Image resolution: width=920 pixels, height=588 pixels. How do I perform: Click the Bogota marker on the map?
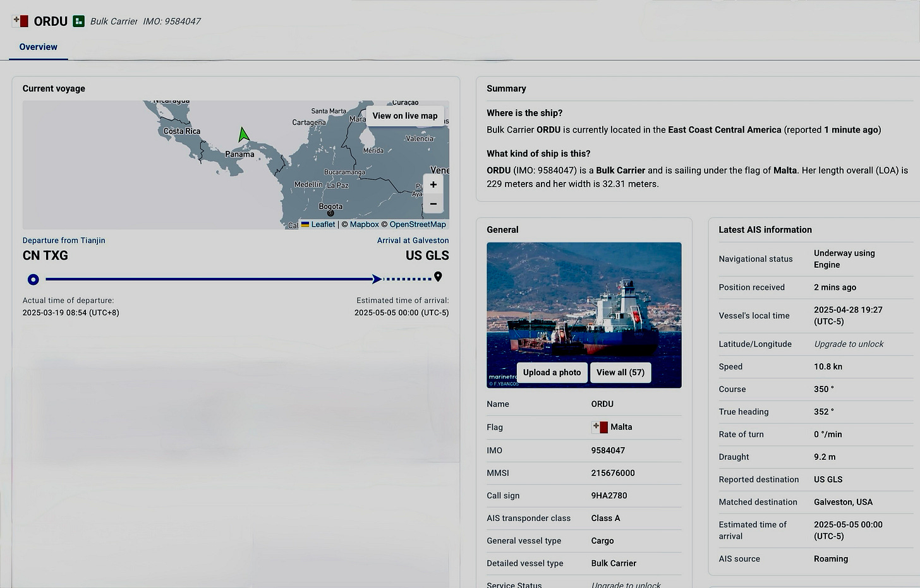[330, 213]
